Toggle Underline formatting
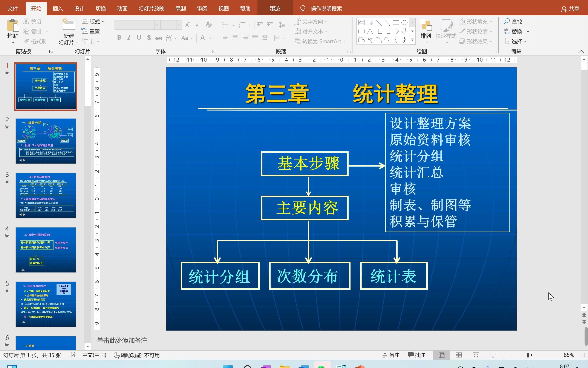 point(139,38)
